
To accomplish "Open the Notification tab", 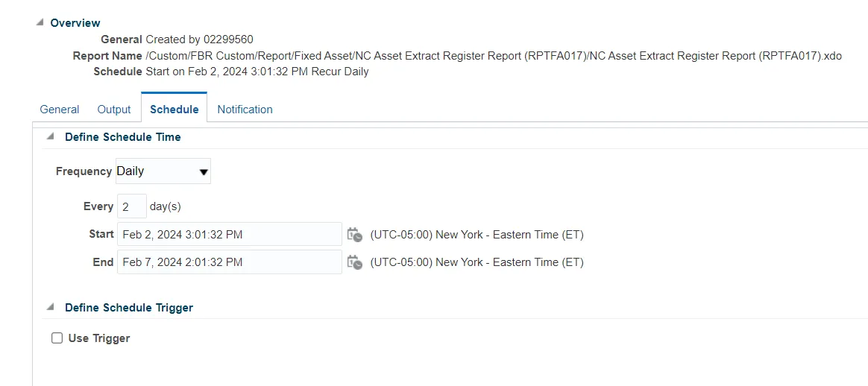I will [x=245, y=110].
